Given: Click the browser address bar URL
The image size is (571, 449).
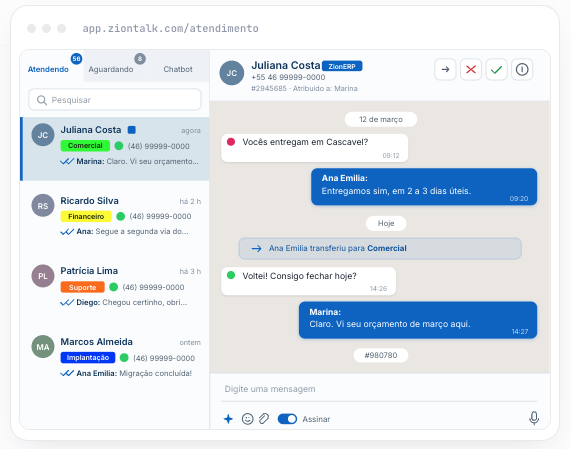Looking at the screenshot, I should [x=170, y=28].
